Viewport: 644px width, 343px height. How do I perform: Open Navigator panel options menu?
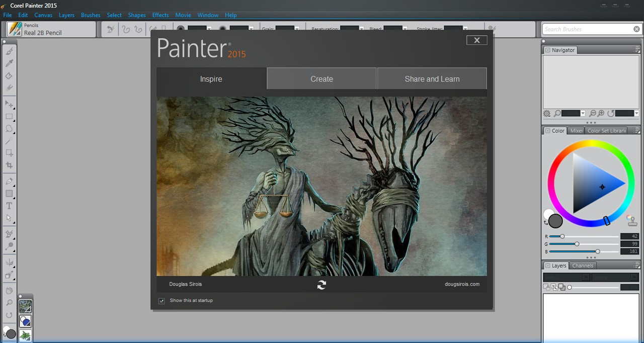636,50
